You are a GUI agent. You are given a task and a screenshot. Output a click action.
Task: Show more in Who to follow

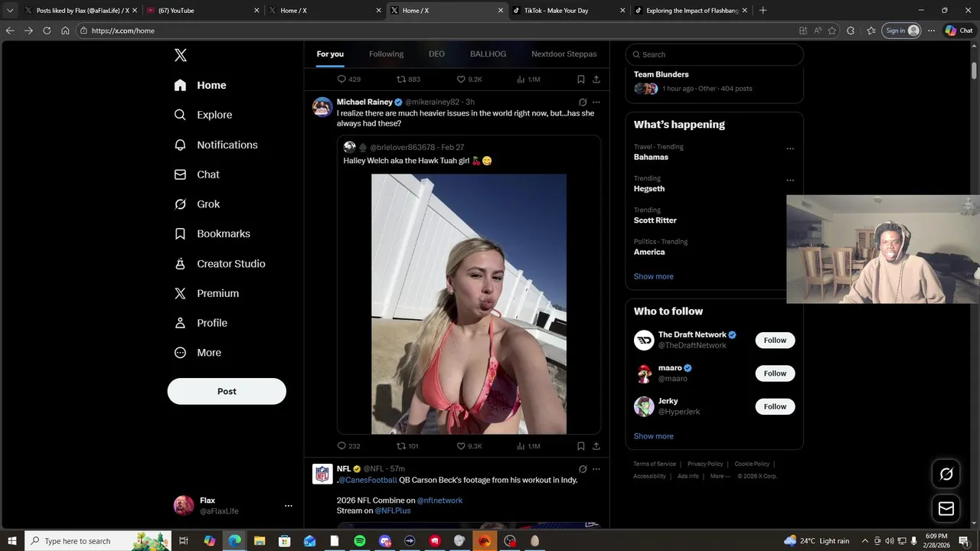654,436
